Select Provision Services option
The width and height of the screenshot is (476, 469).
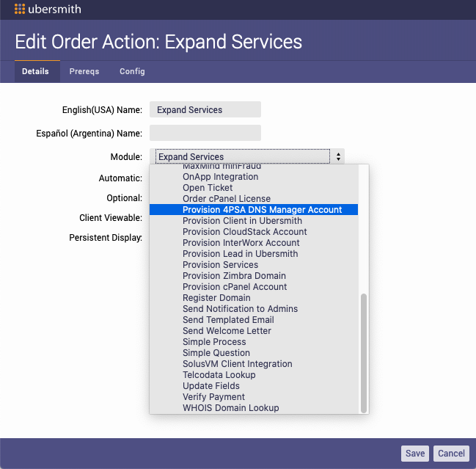pos(254,264)
